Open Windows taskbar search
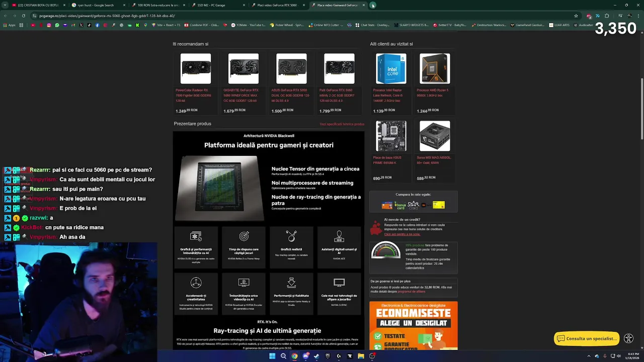 coord(283,356)
